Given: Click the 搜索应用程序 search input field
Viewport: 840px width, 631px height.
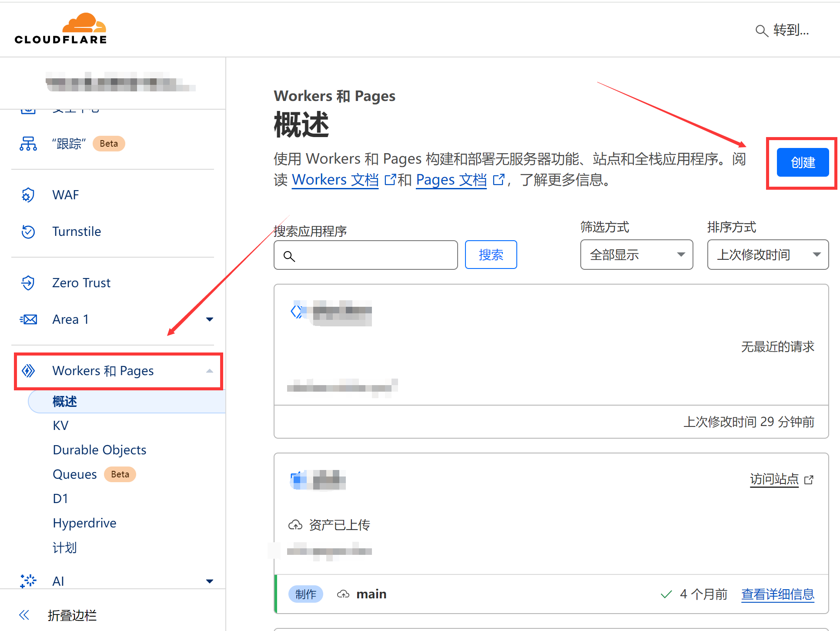Looking at the screenshot, I should coord(365,255).
